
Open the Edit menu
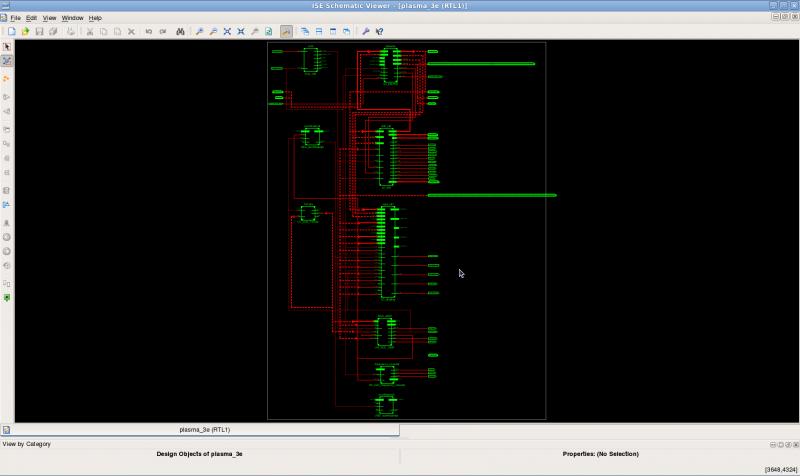[32, 18]
